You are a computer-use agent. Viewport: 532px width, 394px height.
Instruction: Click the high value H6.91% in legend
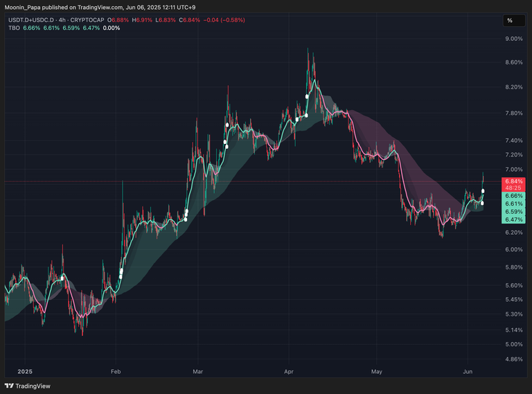click(142, 20)
